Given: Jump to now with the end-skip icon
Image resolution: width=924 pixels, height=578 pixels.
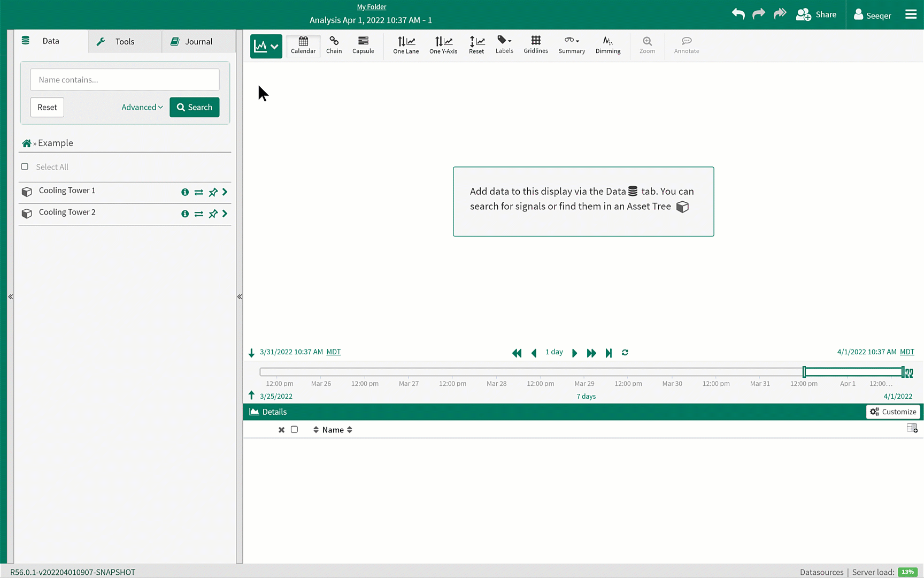Looking at the screenshot, I should (609, 353).
